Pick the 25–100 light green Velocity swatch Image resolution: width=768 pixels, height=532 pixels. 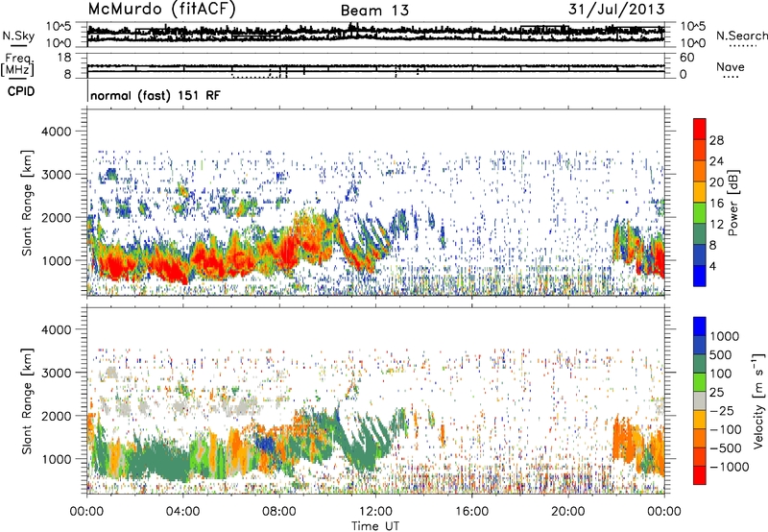(x=700, y=382)
